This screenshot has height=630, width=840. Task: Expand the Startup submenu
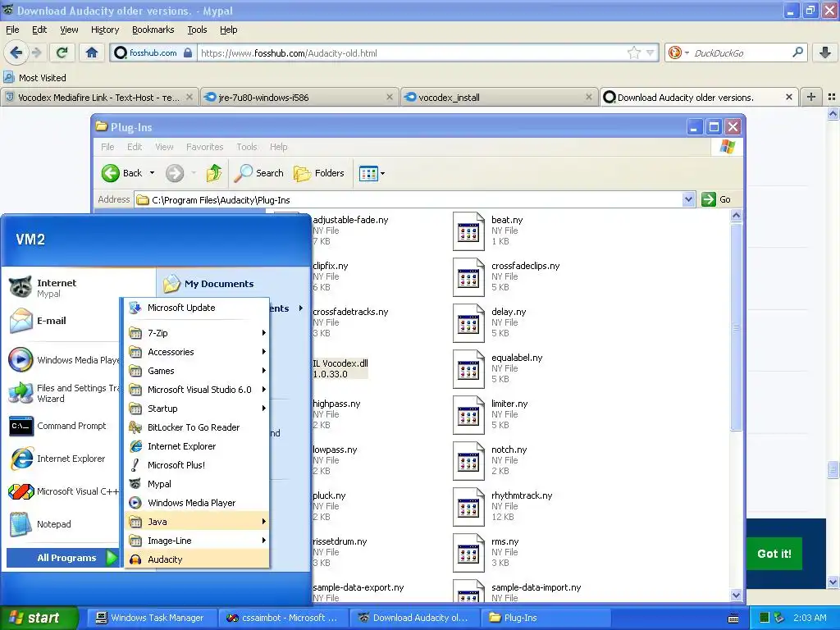coord(198,409)
